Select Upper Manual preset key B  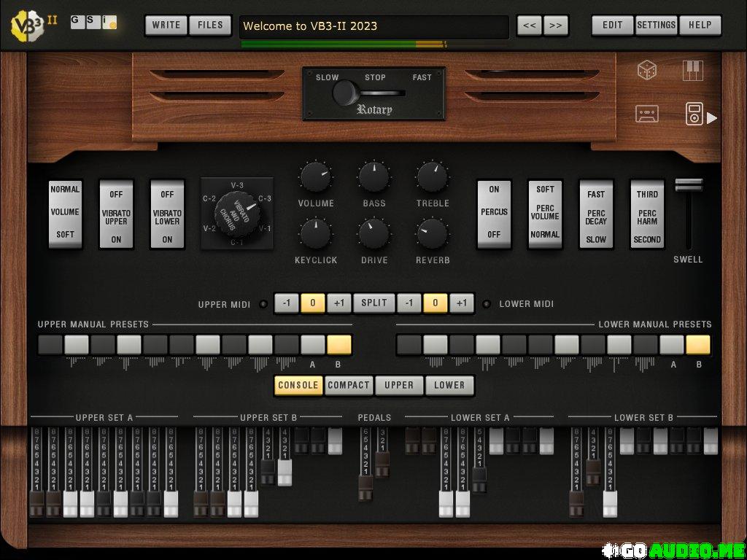click(x=338, y=345)
